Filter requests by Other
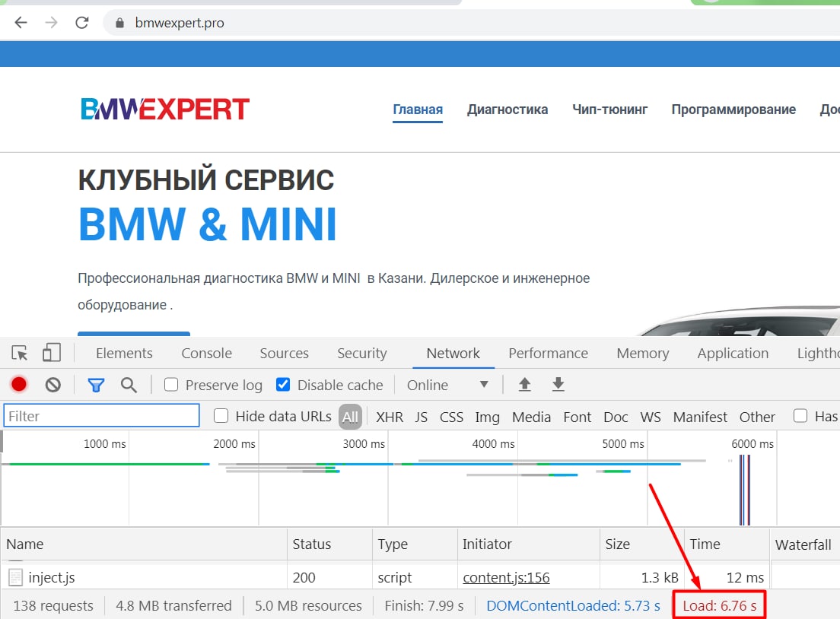This screenshot has height=619, width=840. tap(757, 417)
